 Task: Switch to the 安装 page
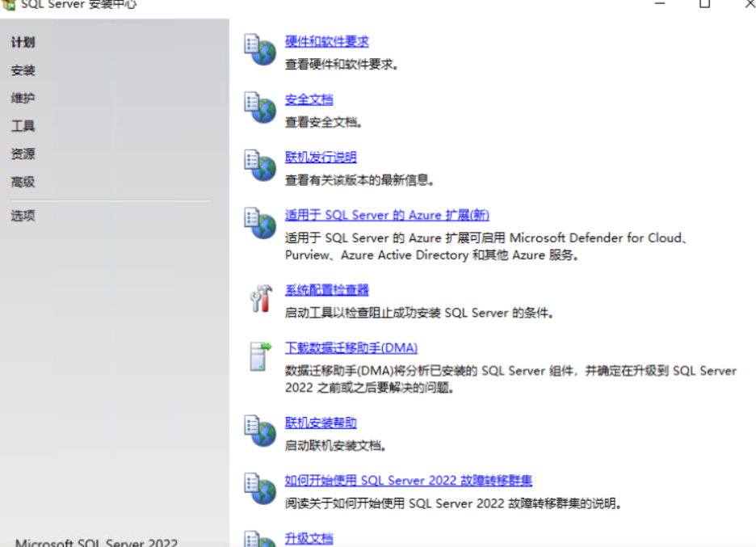click(x=23, y=70)
